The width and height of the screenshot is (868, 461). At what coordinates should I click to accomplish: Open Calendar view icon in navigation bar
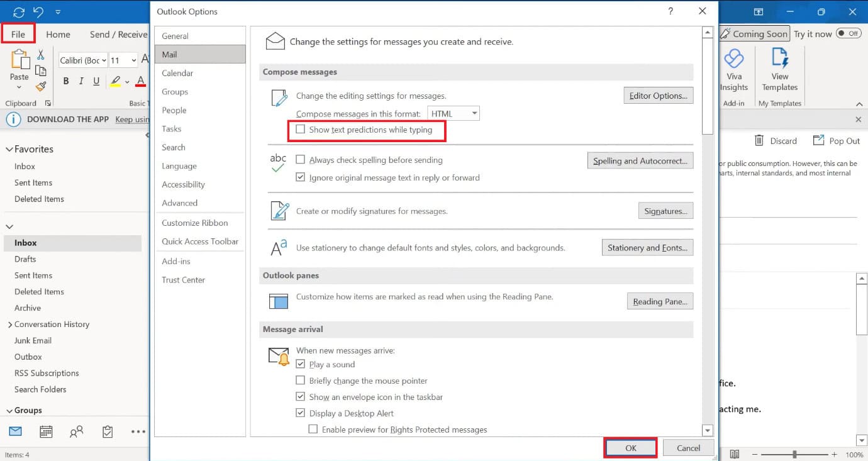46,431
